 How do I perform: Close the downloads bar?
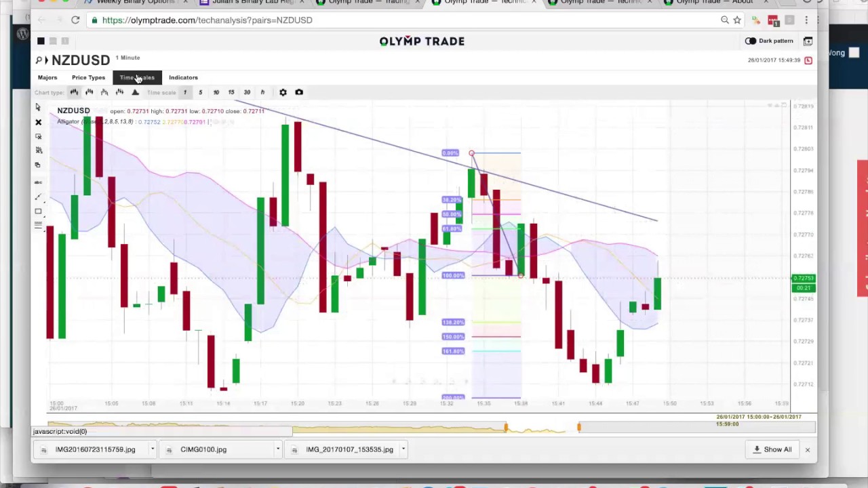[x=808, y=449]
